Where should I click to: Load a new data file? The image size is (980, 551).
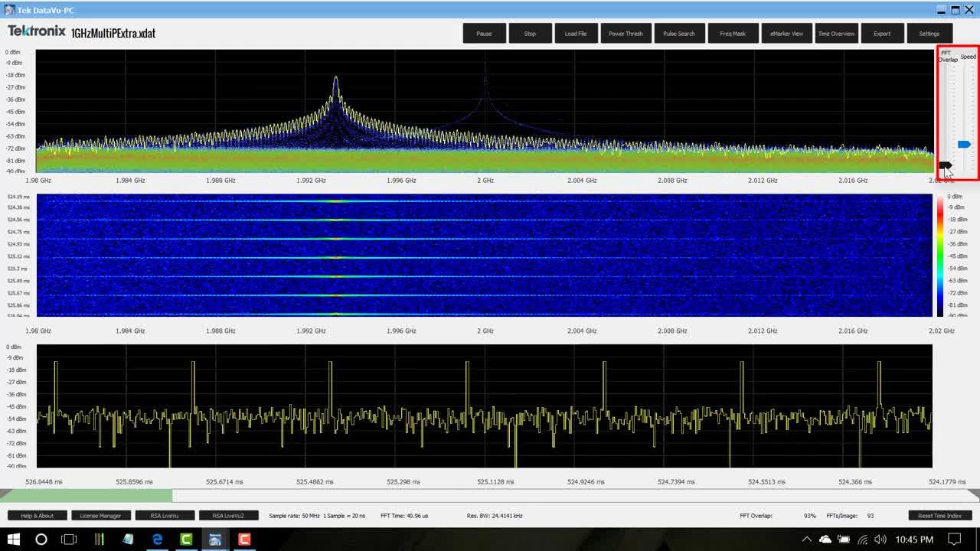point(576,33)
